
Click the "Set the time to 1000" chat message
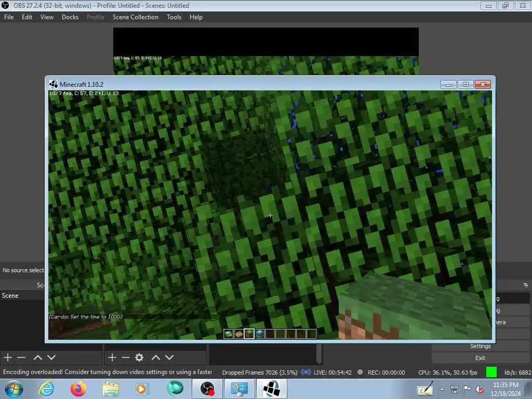point(86,316)
